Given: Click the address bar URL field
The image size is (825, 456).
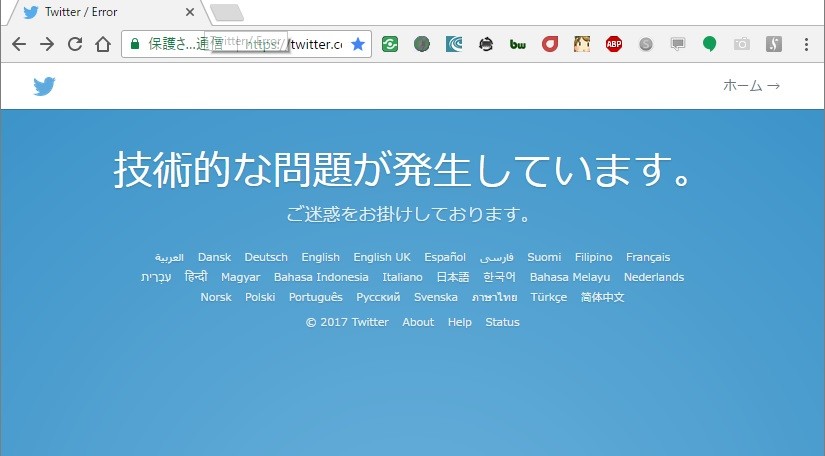Looking at the screenshot, I should point(300,44).
